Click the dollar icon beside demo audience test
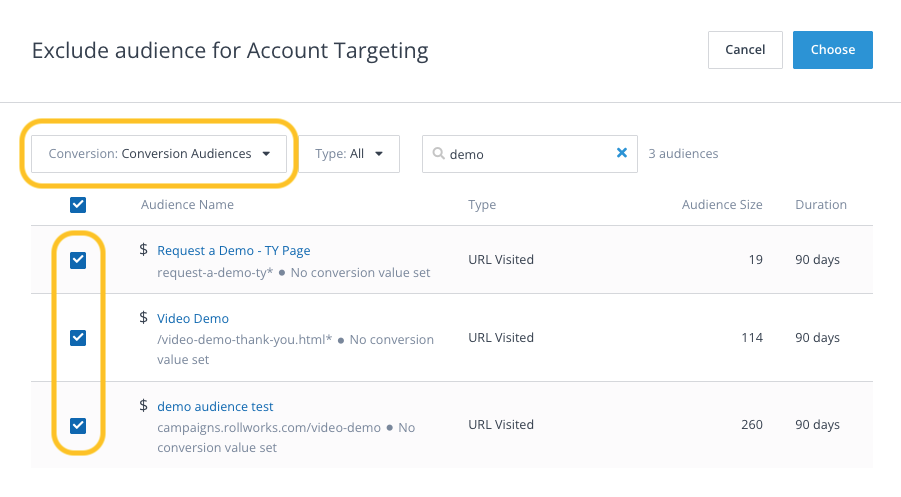 click(144, 406)
